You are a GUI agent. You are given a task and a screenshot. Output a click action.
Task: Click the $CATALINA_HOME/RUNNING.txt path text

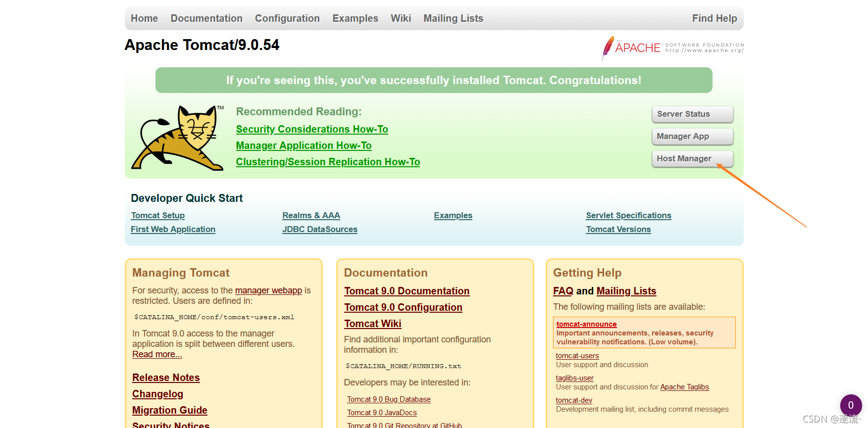[x=403, y=366]
